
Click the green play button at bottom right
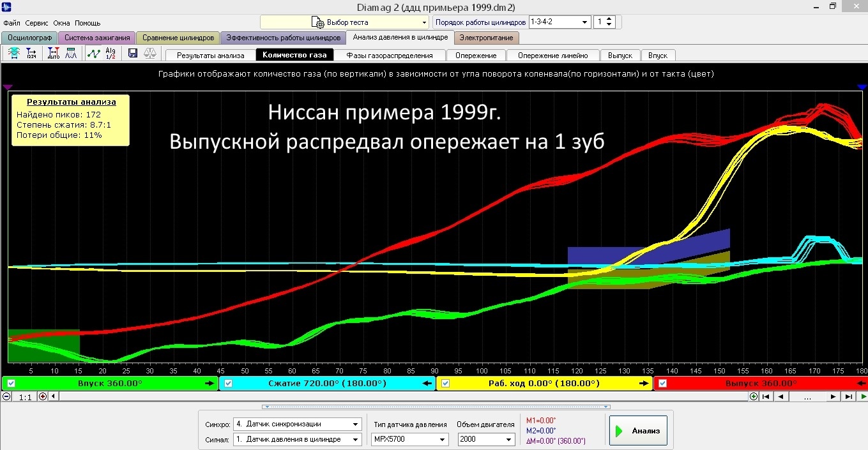(862, 396)
